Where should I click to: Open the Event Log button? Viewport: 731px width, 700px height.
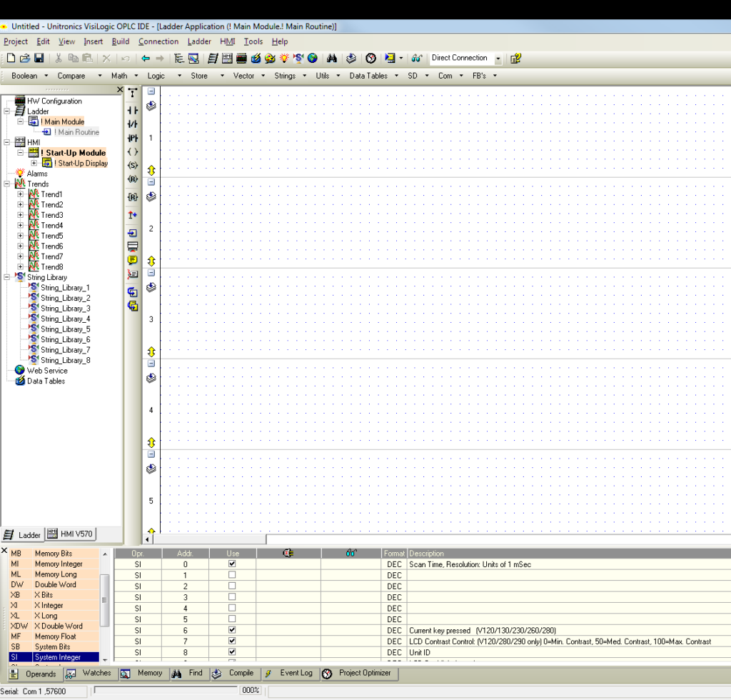point(290,673)
